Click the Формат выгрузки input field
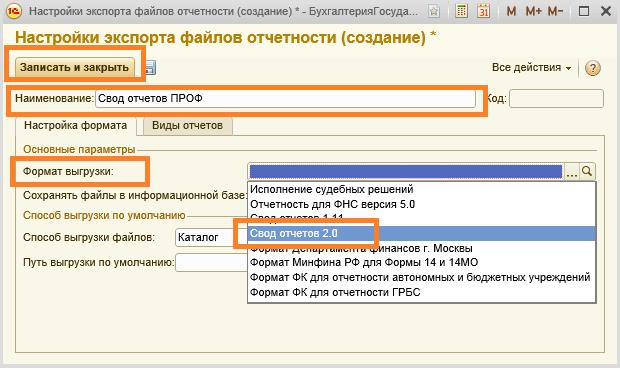620x368 pixels. point(406,172)
